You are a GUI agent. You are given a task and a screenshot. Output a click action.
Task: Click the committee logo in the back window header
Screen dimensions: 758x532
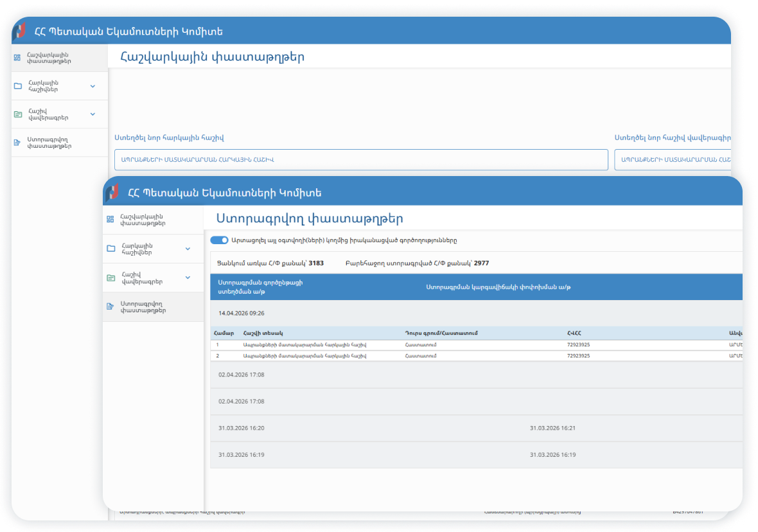pos(21,31)
